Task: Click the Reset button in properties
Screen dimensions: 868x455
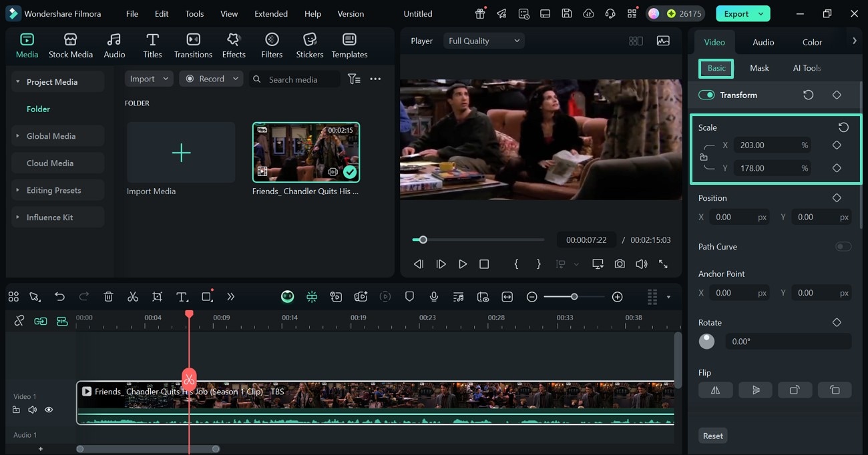Action: pos(712,436)
